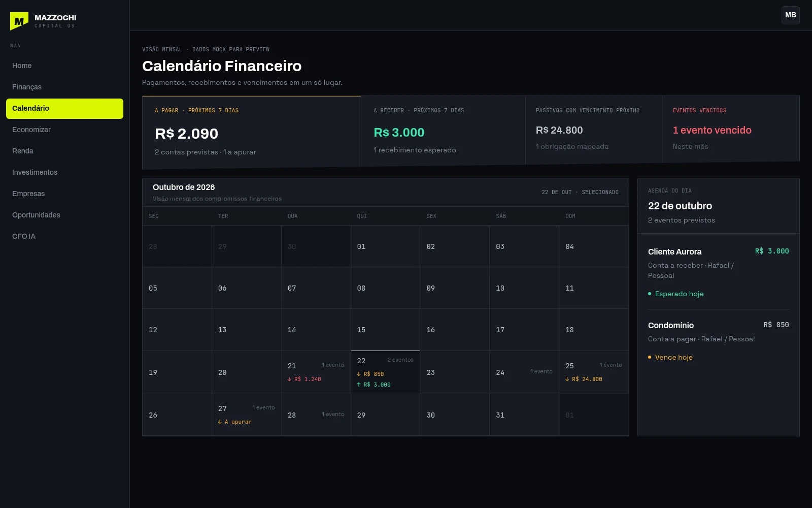The image size is (812, 508).
Task: Open the CFO IA page
Action: (64, 236)
